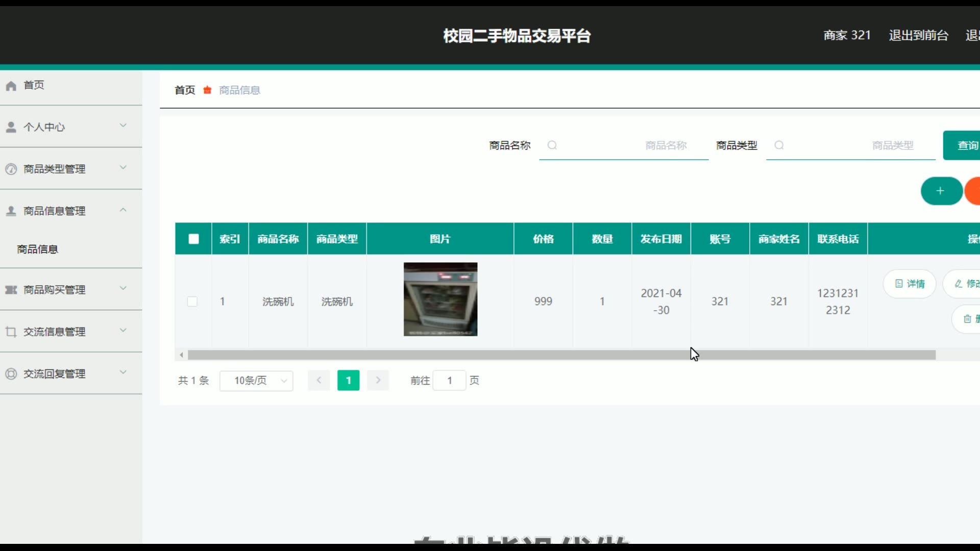Click the 商品类型管理 sidebar icon
Viewport: 980px width, 551px height.
point(11,169)
